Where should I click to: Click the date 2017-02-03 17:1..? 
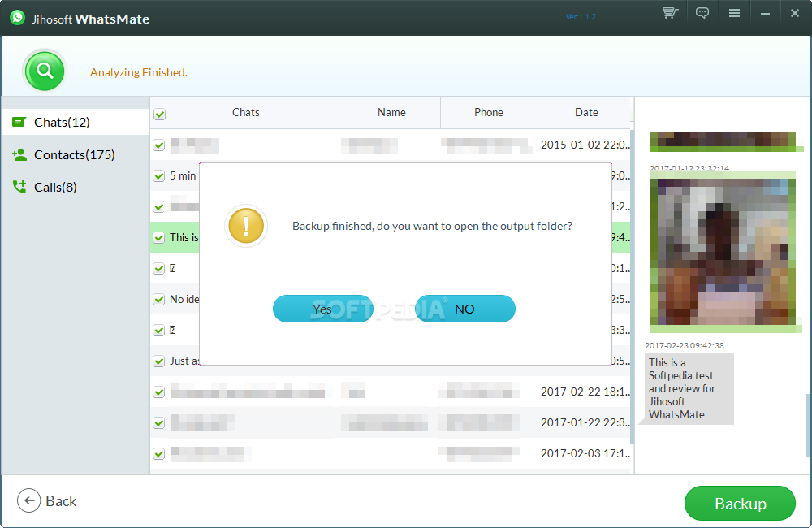click(585, 453)
